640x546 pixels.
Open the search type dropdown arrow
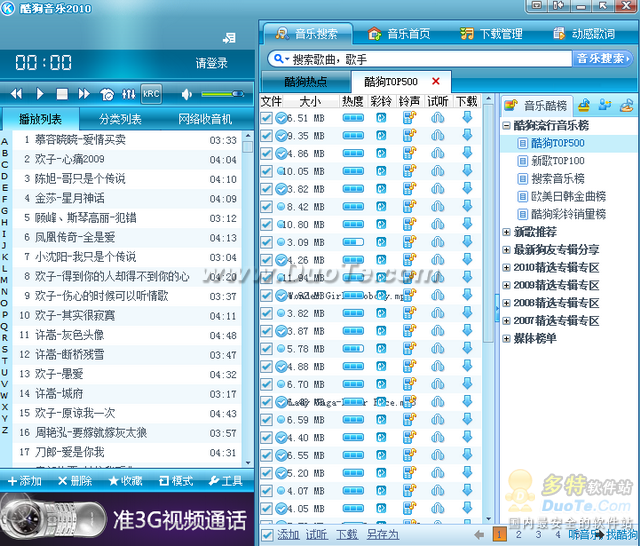pyautogui.click(x=287, y=59)
